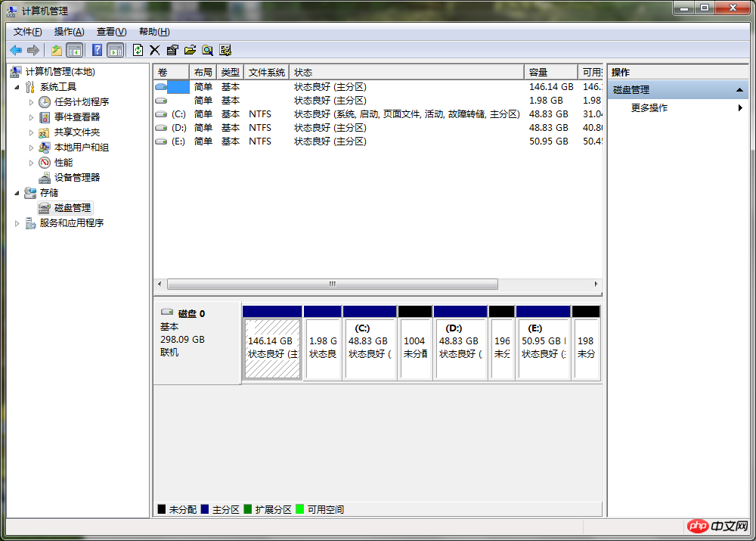Viewport: 756px width, 541px height.
Task: Toggle the action pane toolbar icon
Action: 116,50
